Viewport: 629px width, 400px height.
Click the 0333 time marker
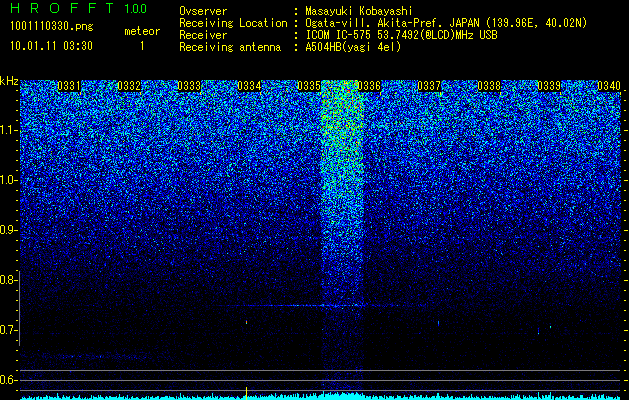click(189, 86)
